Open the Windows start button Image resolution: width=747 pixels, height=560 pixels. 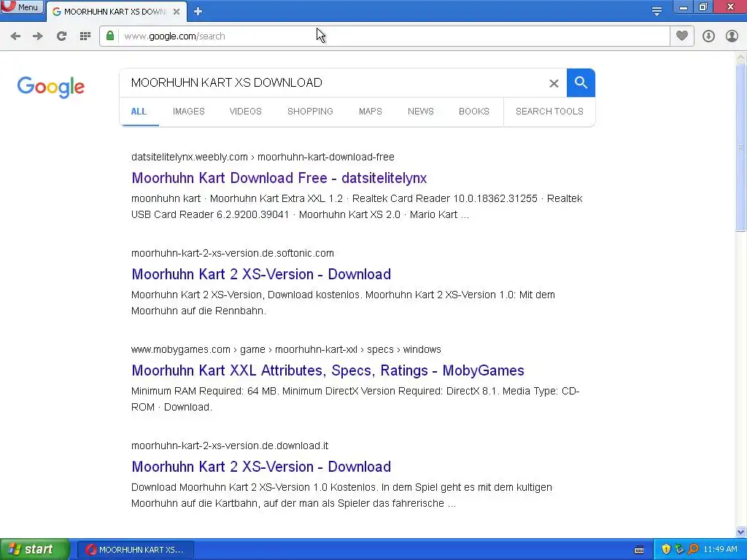pyautogui.click(x=34, y=549)
